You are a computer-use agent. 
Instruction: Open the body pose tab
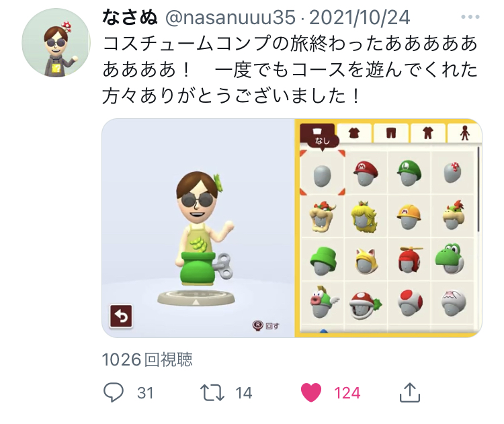pyautogui.click(x=464, y=132)
